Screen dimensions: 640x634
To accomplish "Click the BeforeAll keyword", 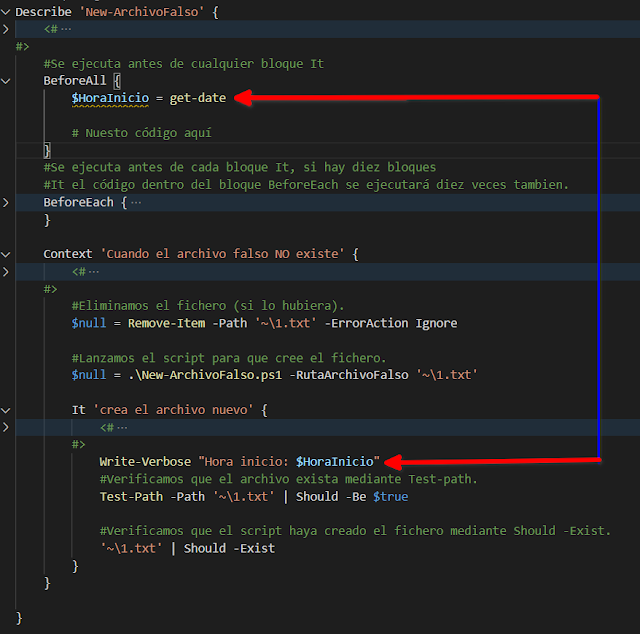I will [x=75, y=80].
